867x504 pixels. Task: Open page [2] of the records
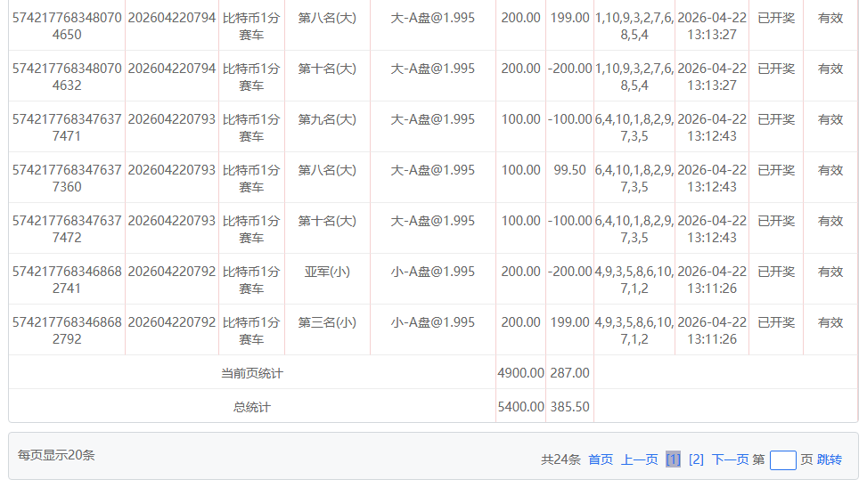click(696, 459)
